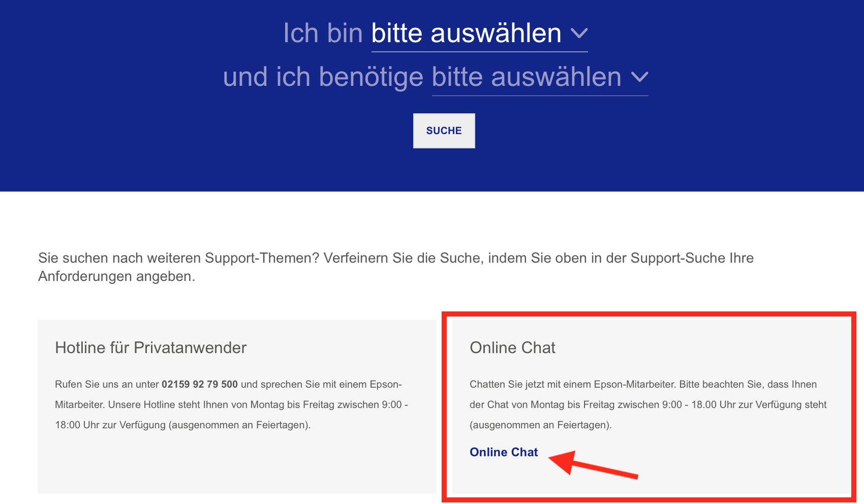Image resolution: width=864 pixels, height=504 pixels.
Task: Open the bold Online Chat link
Action: point(503,452)
